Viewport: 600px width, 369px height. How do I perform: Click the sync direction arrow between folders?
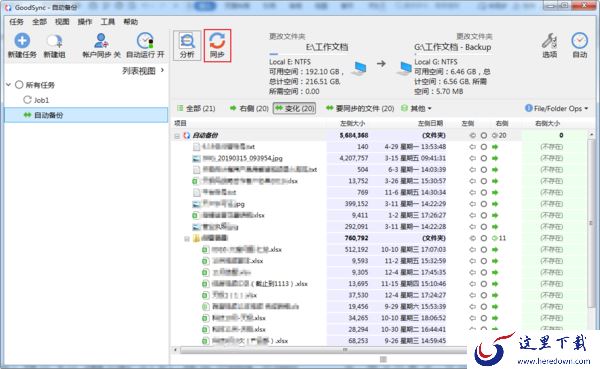[x=381, y=64]
